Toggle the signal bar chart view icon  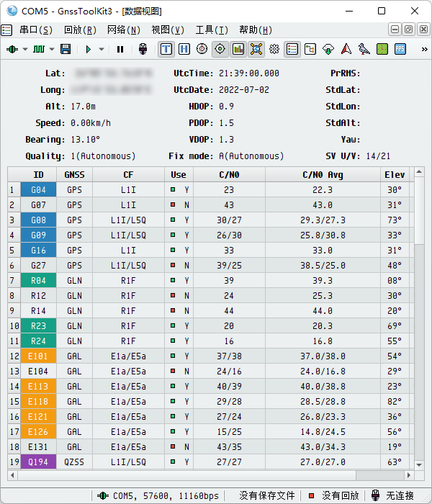pos(238,49)
